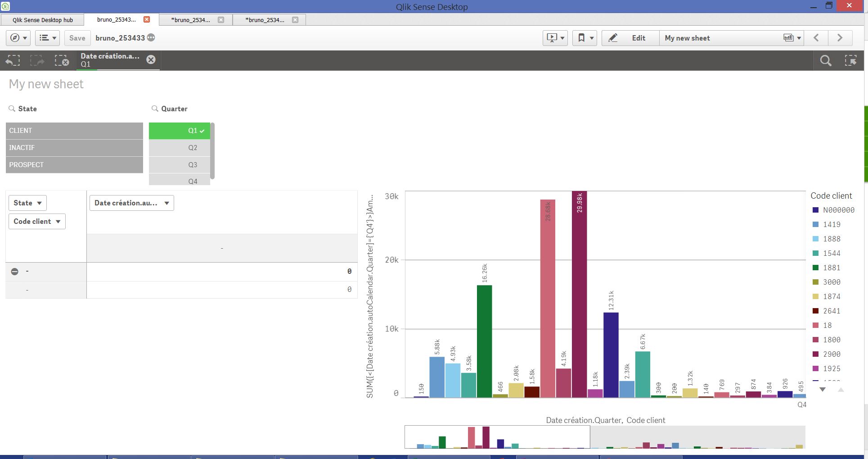Click the Qlik Sense app icon in title bar

tap(5, 6)
